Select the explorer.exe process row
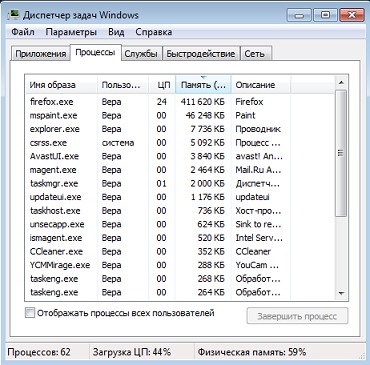Image resolution: width=370 pixels, height=365 pixels. pos(180,129)
